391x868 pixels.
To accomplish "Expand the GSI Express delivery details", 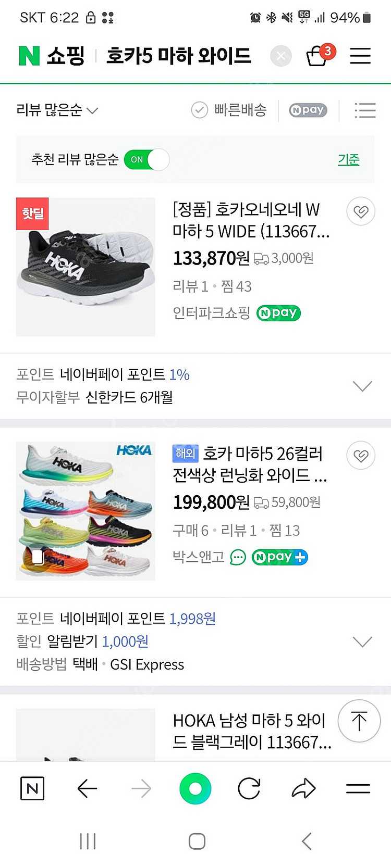I will tap(362, 641).
